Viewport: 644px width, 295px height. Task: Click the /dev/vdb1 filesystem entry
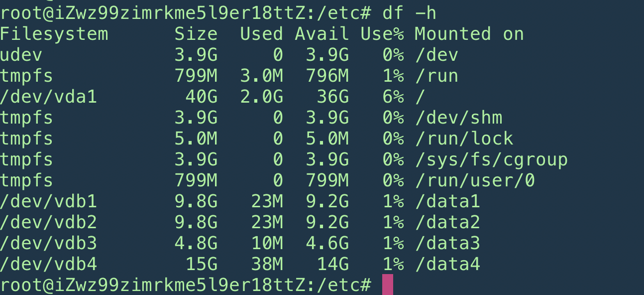(48, 201)
